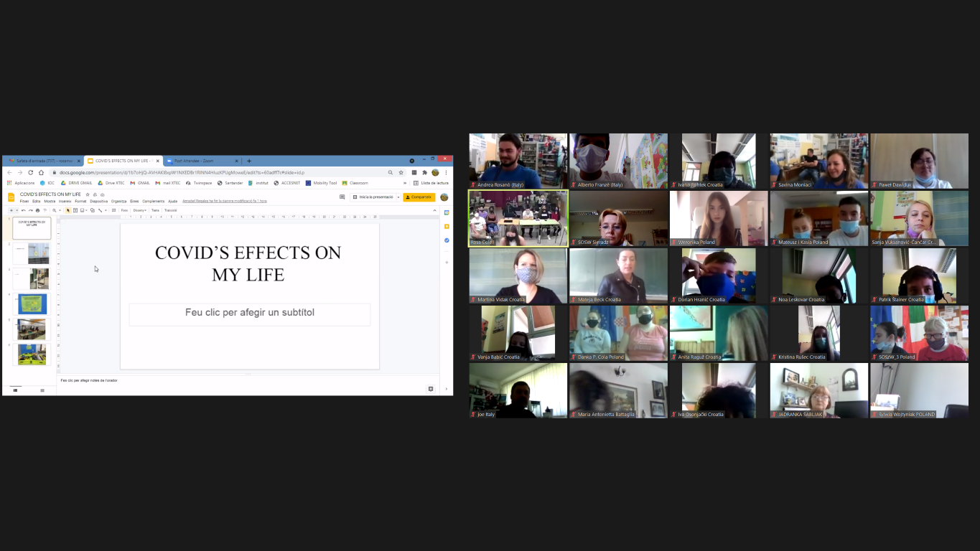Open Google Calendar from the side panel

click(x=447, y=213)
